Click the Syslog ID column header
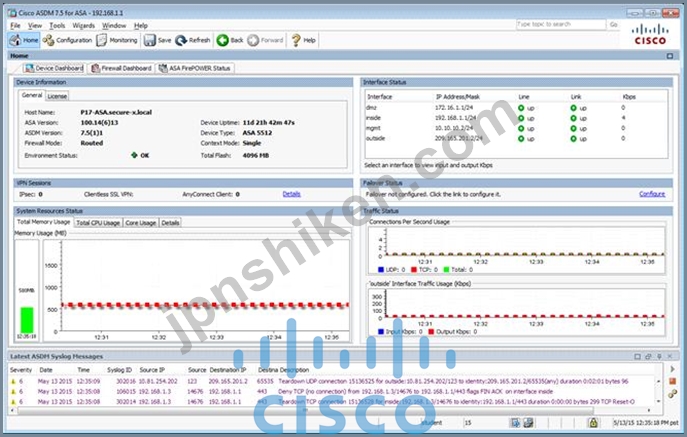The width and height of the screenshot is (687, 437). tap(119, 370)
